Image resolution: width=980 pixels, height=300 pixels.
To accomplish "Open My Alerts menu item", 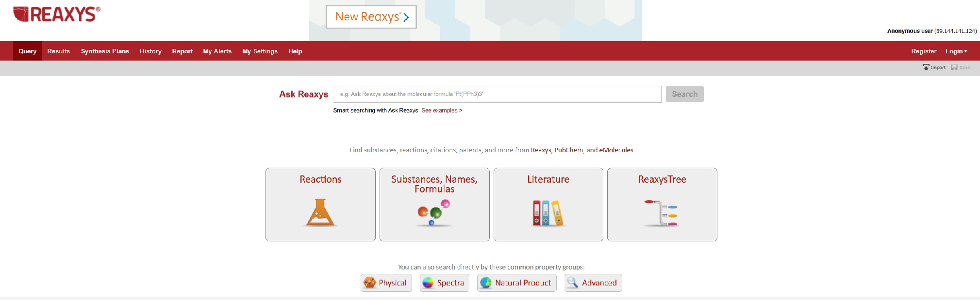I will [x=217, y=51].
